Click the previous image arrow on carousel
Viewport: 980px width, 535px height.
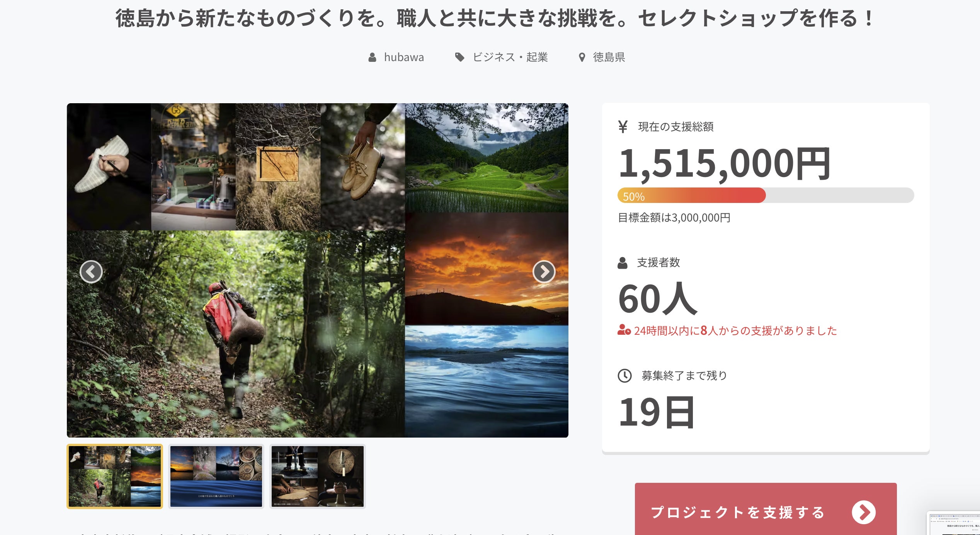pos(91,272)
